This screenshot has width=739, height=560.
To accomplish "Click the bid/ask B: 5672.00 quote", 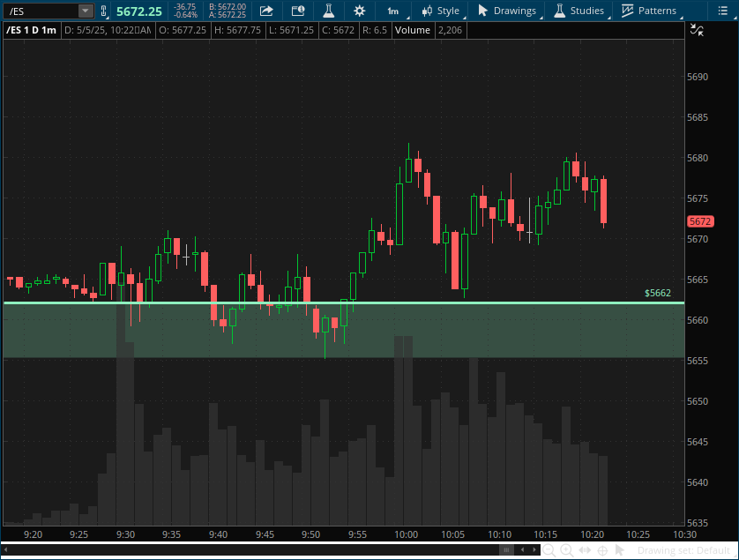I will click(228, 7).
